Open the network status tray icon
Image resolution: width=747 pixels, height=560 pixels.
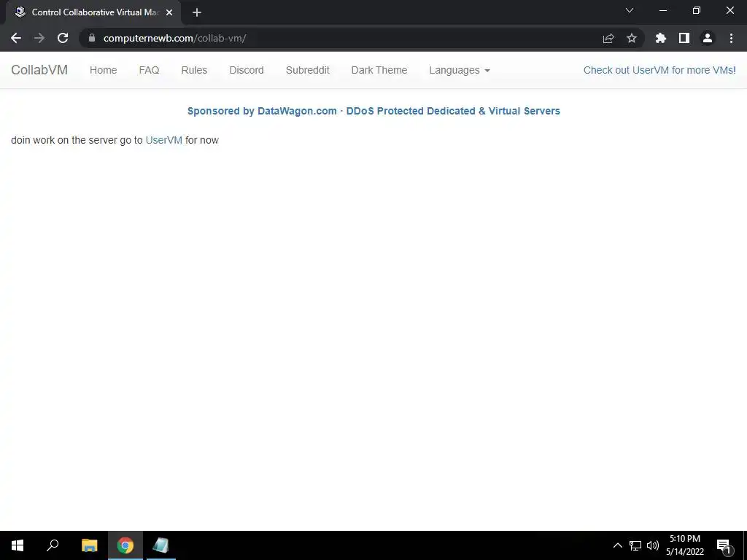pyautogui.click(x=635, y=545)
